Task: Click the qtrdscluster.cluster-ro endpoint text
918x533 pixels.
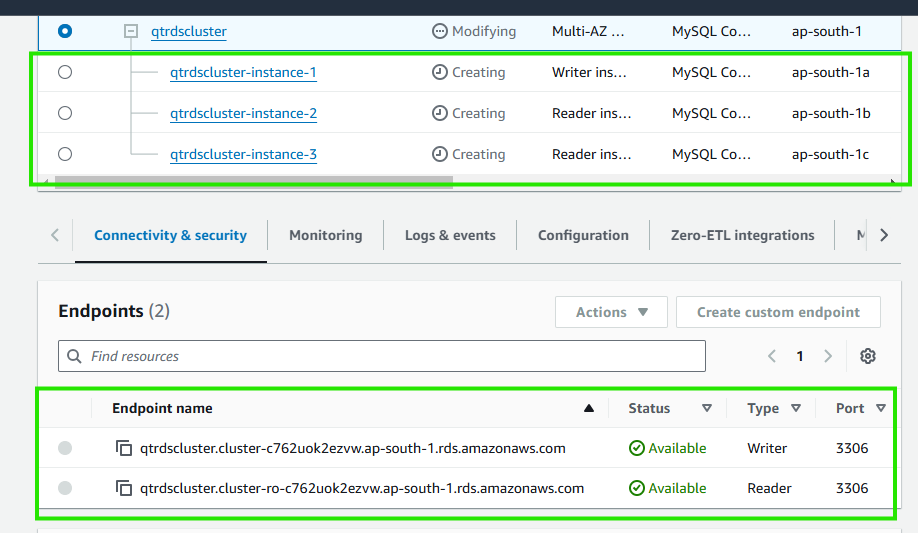Action: (x=362, y=488)
